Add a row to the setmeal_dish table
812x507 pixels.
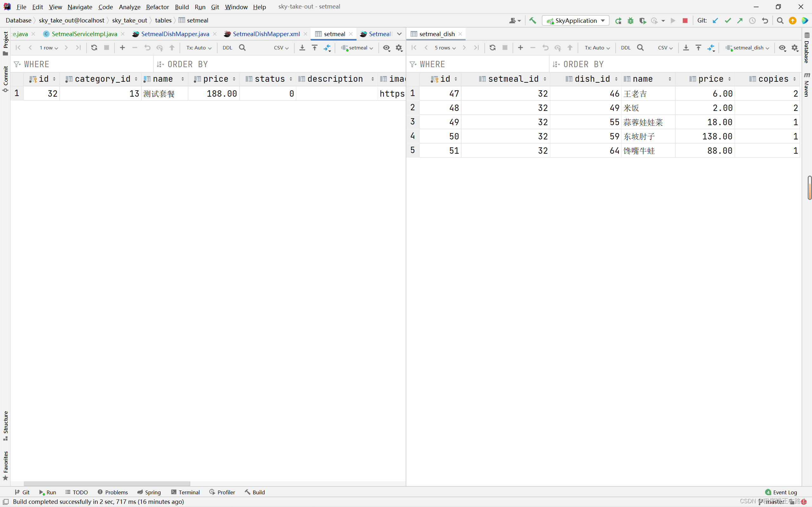(x=521, y=48)
